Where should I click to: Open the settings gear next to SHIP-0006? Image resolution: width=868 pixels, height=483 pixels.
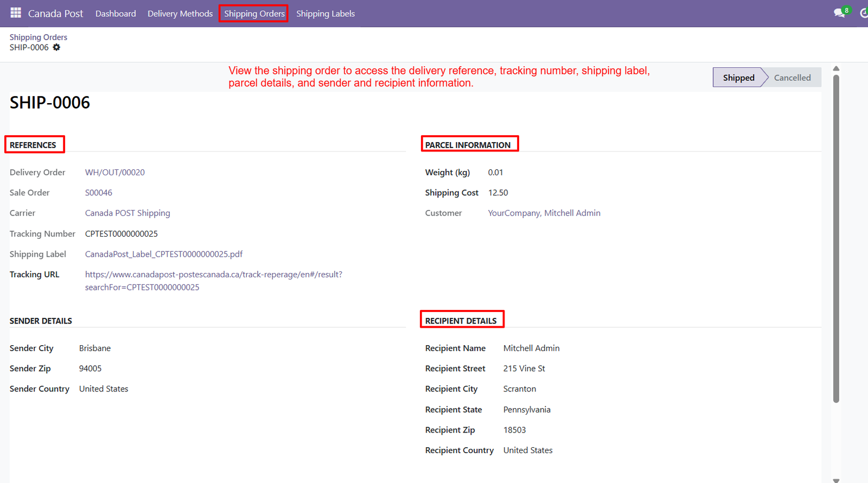[56, 47]
